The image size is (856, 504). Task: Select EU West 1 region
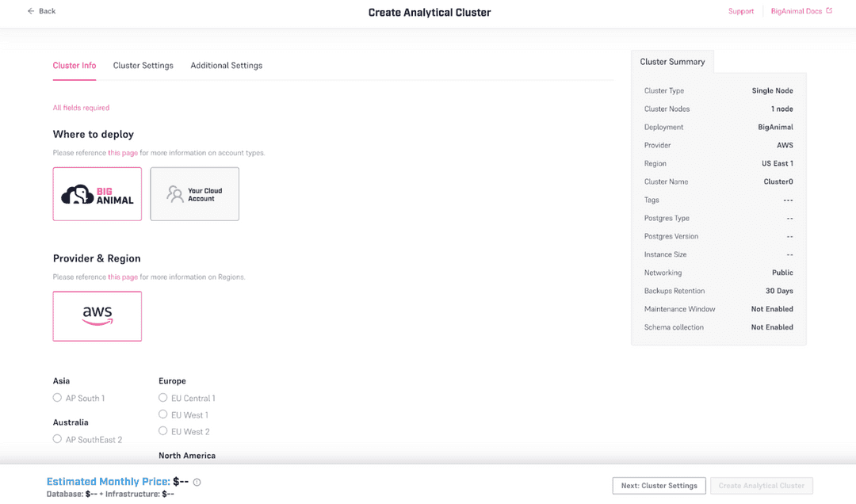pos(162,414)
